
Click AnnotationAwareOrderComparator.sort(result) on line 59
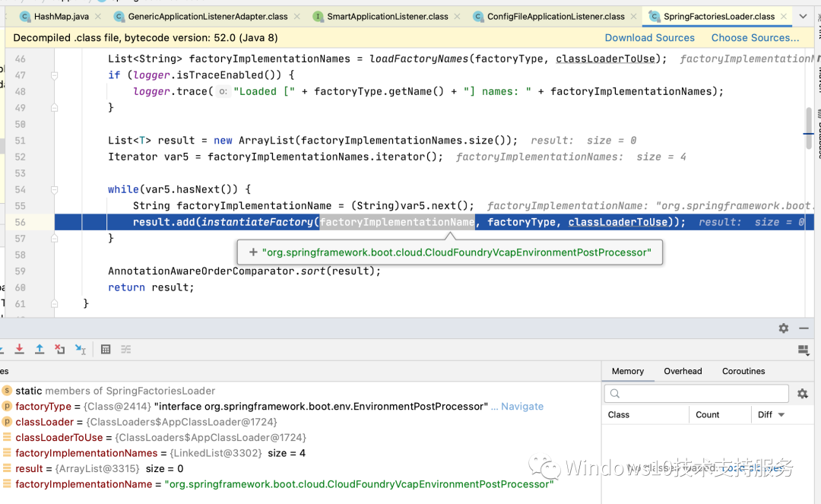coord(244,271)
